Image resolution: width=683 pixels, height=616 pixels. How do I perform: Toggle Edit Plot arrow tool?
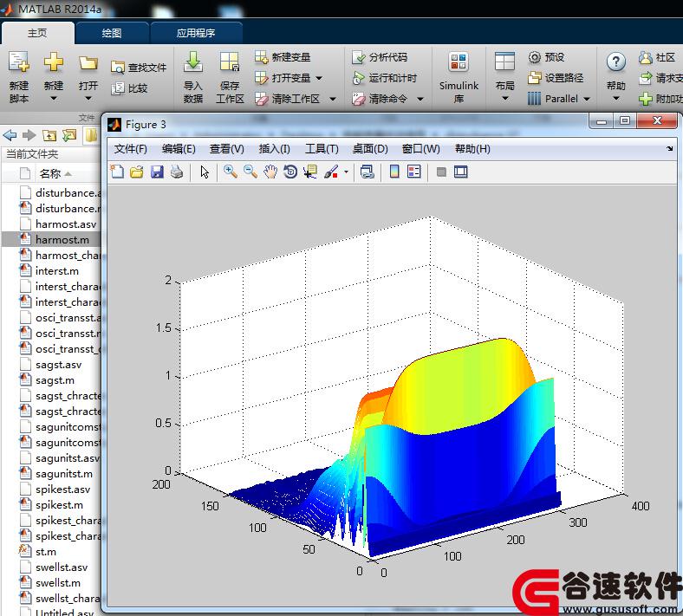click(x=205, y=172)
